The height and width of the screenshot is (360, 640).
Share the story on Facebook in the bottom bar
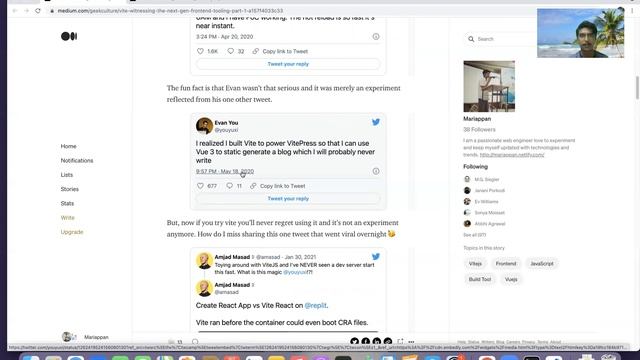366,341
